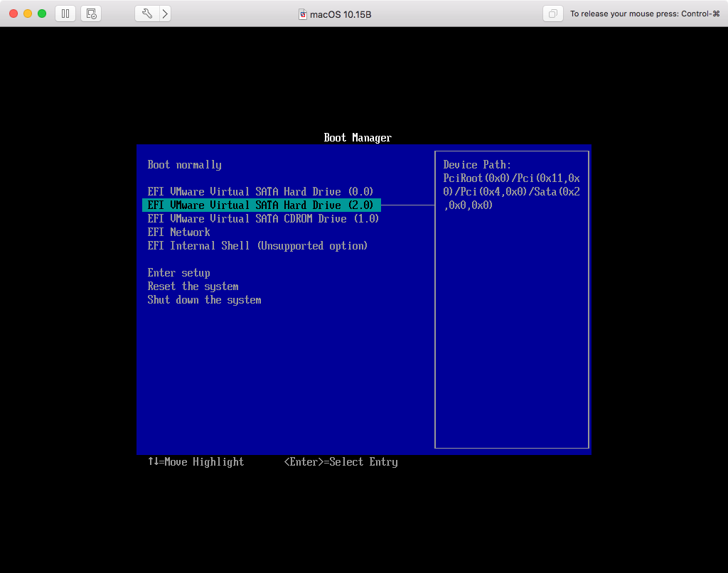
Task: Pause the virtual machine
Action: point(65,14)
